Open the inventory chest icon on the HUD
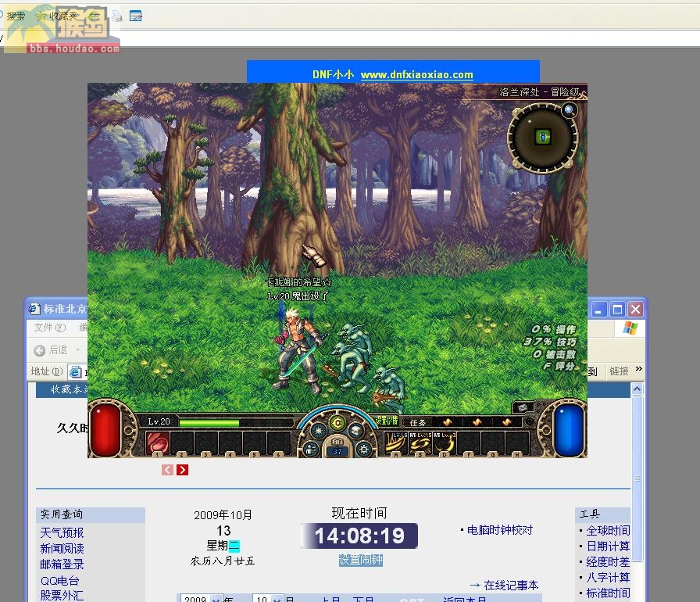Image resolution: width=700 pixels, height=602 pixels. [x=355, y=431]
